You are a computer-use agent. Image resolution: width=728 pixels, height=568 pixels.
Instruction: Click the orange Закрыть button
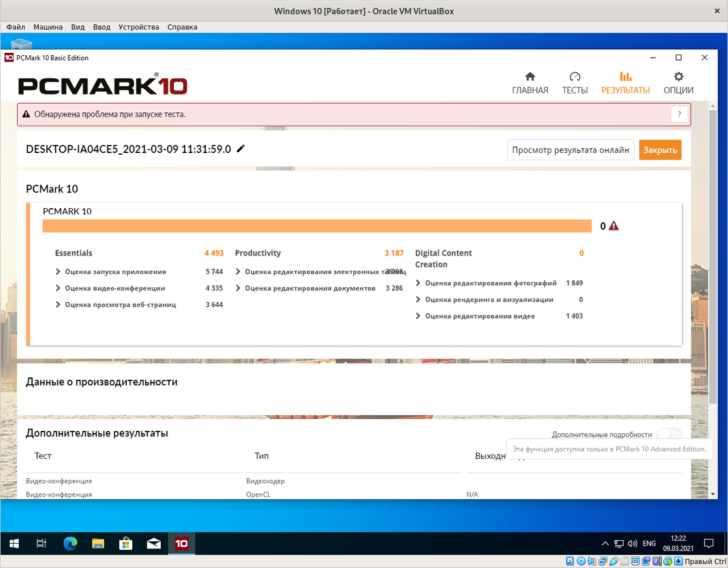coord(660,150)
